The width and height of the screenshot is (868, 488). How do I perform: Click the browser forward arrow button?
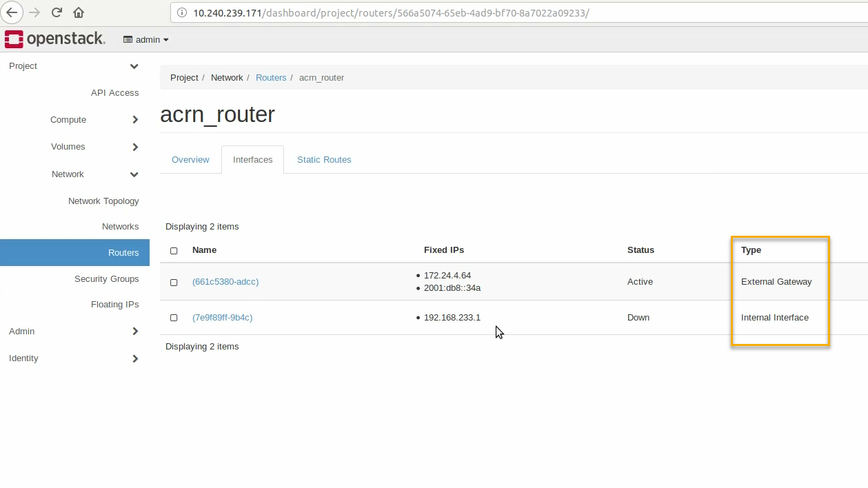point(34,12)
